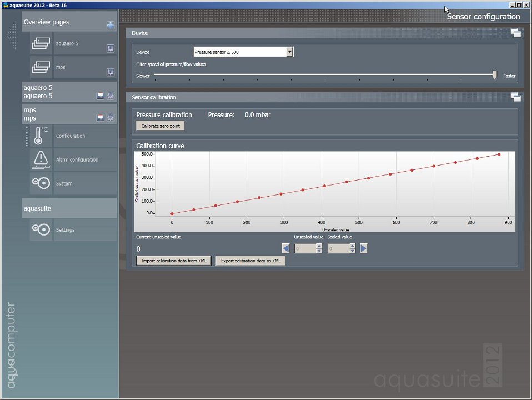Decrease the Scaled value spinner
532x400 pixels.
point(353,251)
